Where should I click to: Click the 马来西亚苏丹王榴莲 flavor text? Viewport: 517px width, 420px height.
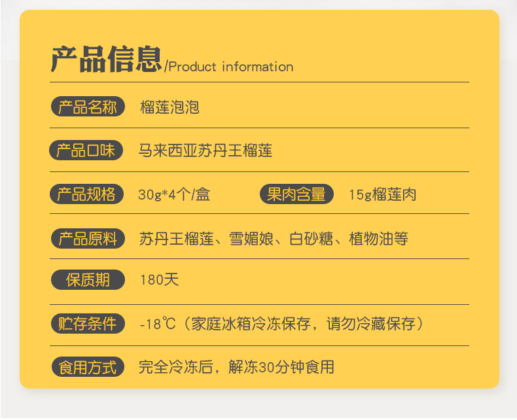click(x=205, y=150)
